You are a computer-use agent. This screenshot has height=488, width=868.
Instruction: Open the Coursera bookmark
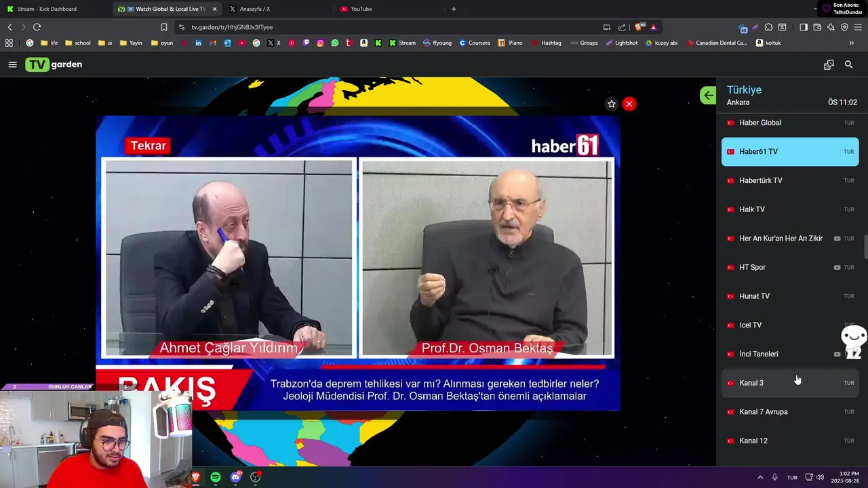click(475, 43)
